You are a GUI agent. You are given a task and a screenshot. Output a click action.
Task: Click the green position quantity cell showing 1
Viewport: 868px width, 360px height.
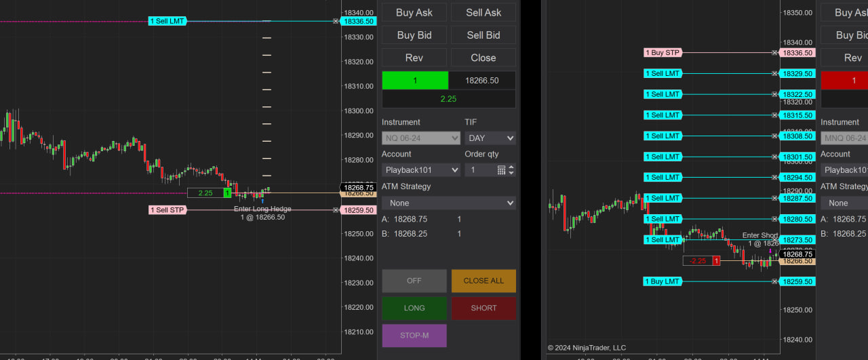pos(415,81)
